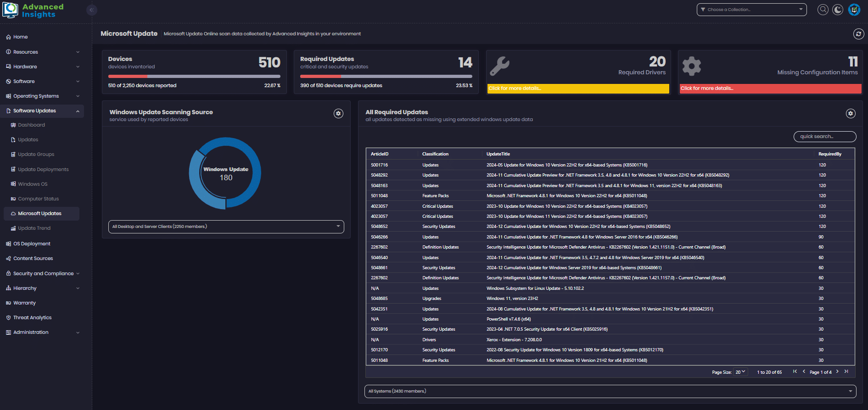Open settings gear on All Required Updates panel
The image size is (868, 410).
tap(851, 113)
